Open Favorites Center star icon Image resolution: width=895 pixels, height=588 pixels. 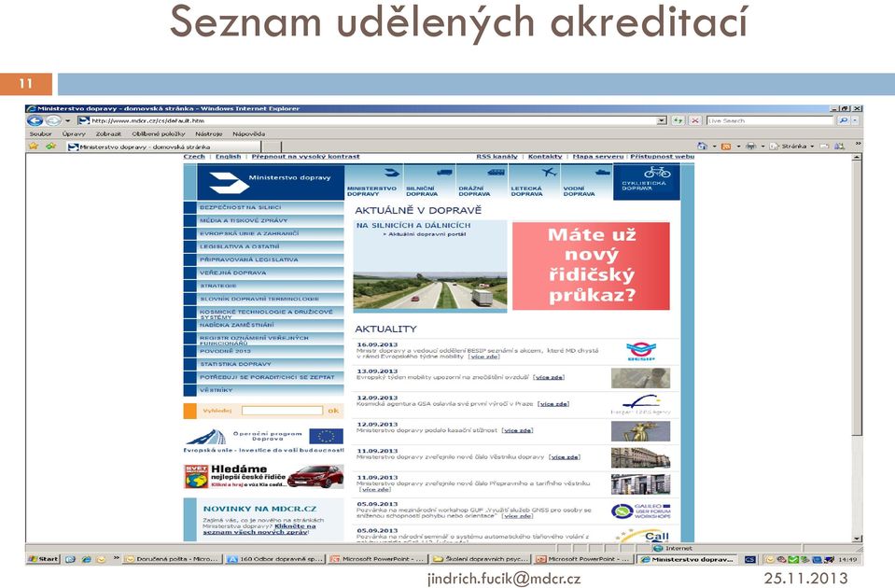click(x=34, y=147)
